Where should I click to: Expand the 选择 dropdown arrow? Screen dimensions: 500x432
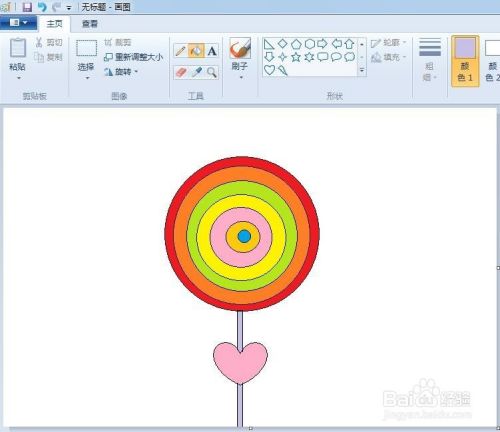click(88, 78)
